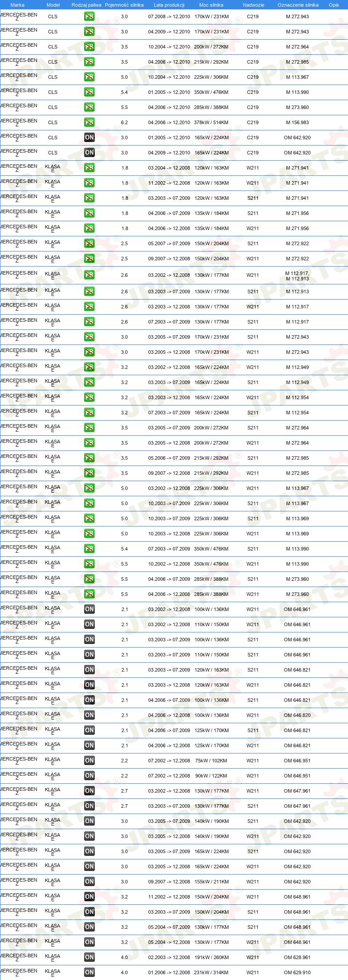Image resolution: width=348 pixels, height=980 pixels.
Task: Click ON icon in OM 628.961 row
Action: click(89, 957)
